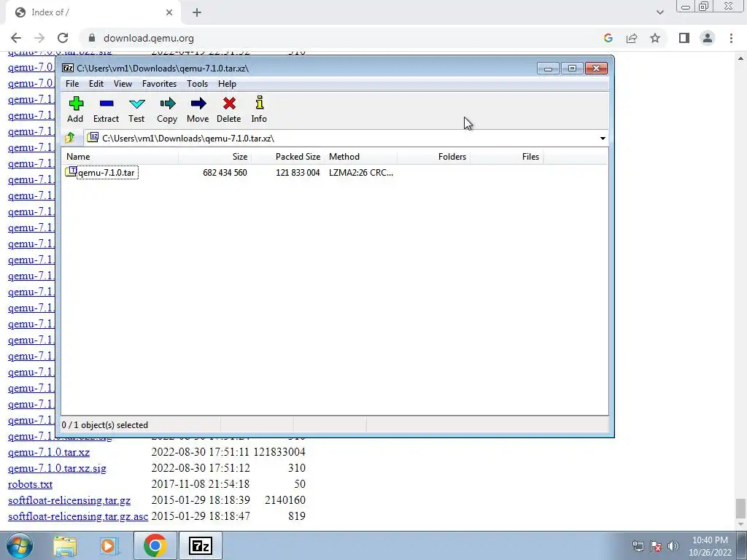Click the Add toolbar icon in 7-Zip
The image size is (747, 560).
pos(75,109)
